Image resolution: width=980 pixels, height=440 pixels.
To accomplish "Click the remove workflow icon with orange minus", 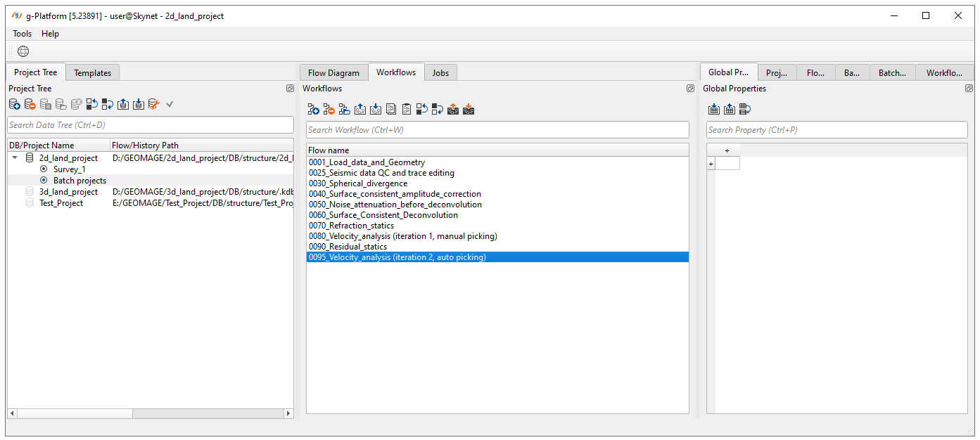I will [x=329, y=109].
